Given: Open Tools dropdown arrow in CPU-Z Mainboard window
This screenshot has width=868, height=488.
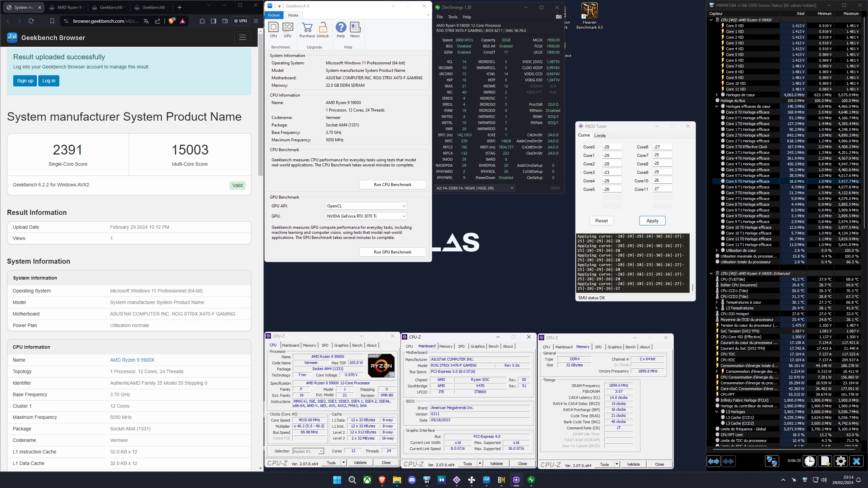Looking at the screenshot, I should 480,464.
